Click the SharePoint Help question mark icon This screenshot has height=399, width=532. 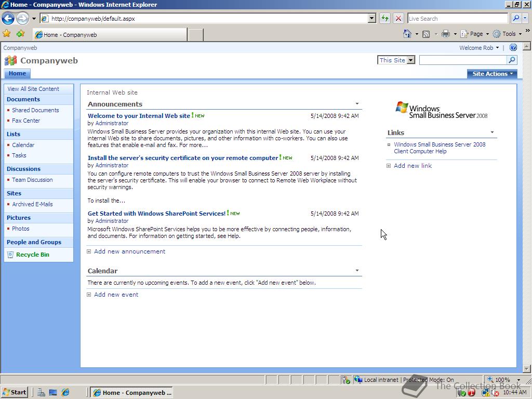point(513,47)
